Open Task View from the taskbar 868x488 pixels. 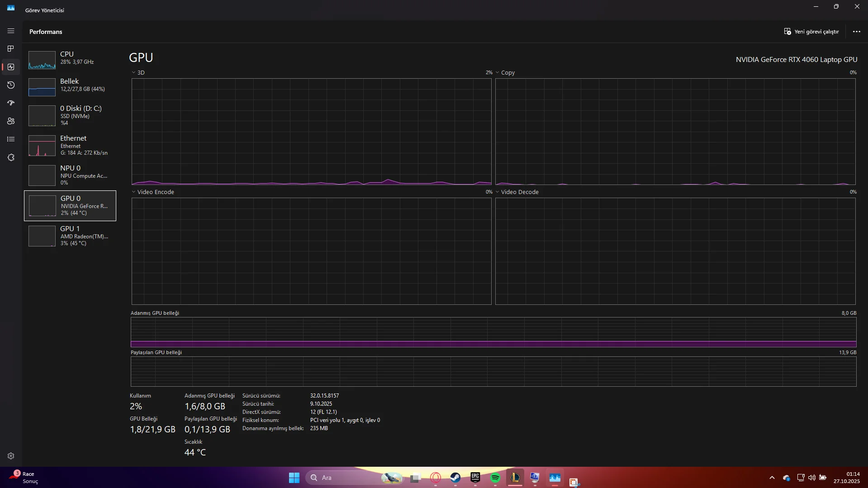tap(416, 478)
